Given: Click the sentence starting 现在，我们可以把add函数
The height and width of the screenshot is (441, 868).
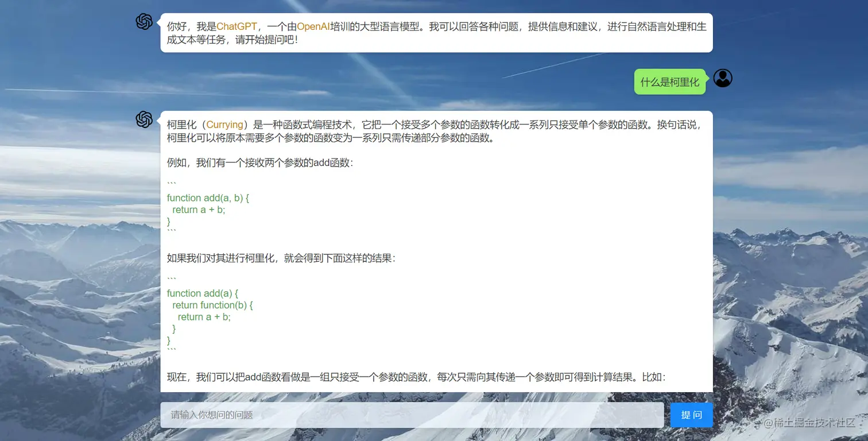Looking at the screenshot, I should click(417, 377).
